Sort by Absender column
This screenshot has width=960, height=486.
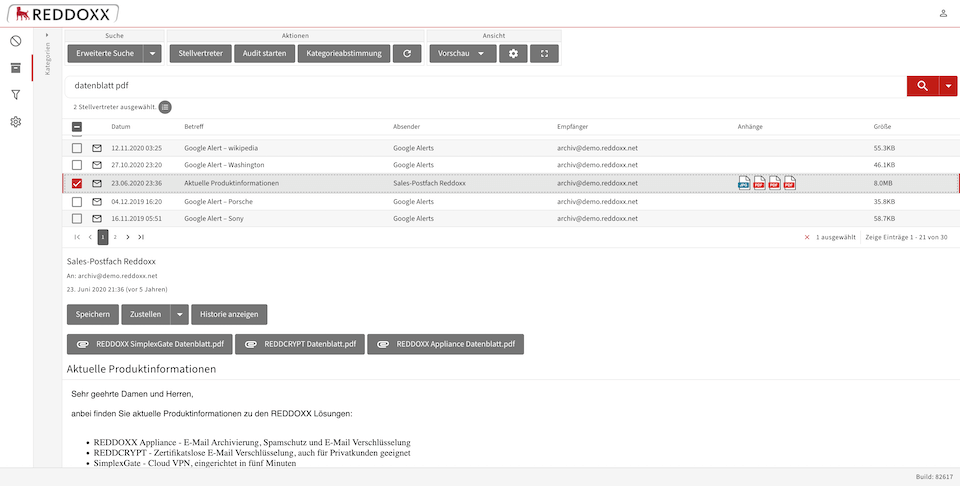tap(407, 127)
